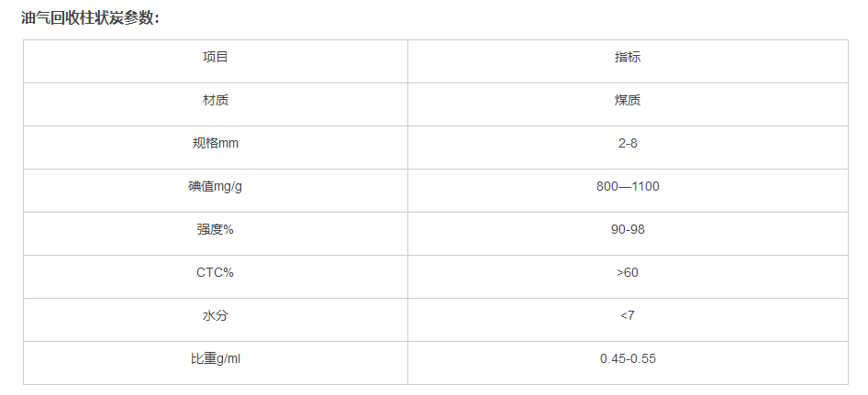Select the 项目 header cell
Image resolution: width=868 pixels, height=395 pixels.
coord(216,57)
